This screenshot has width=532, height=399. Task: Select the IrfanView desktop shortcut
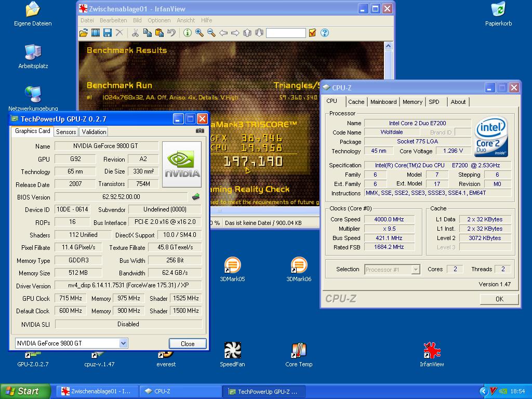(x=432, y=355)
